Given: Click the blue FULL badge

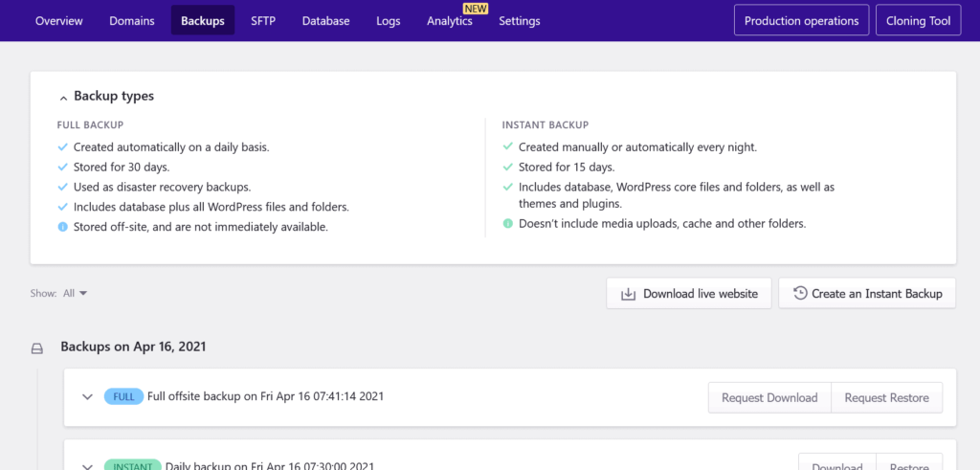Looking at the screenshot, I should (x=123, y=396).
